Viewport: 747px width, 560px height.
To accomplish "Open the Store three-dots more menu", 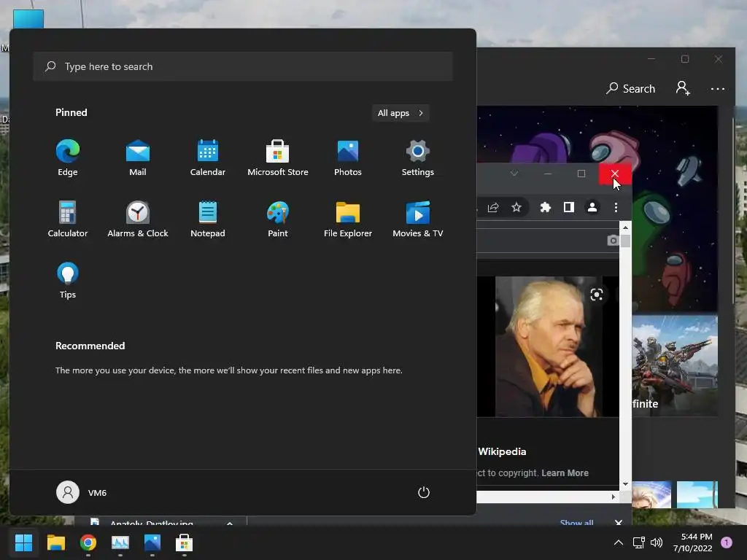I will (718, 88).
